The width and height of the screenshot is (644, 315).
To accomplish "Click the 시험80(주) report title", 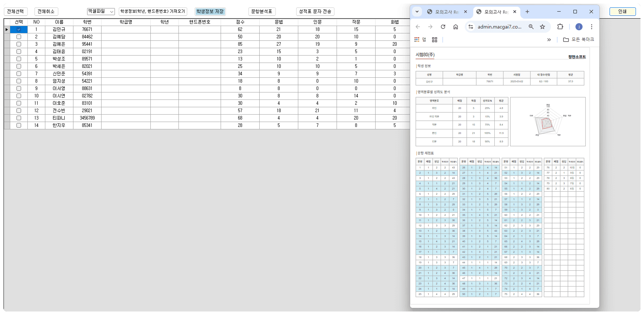I will coord(425,55).
